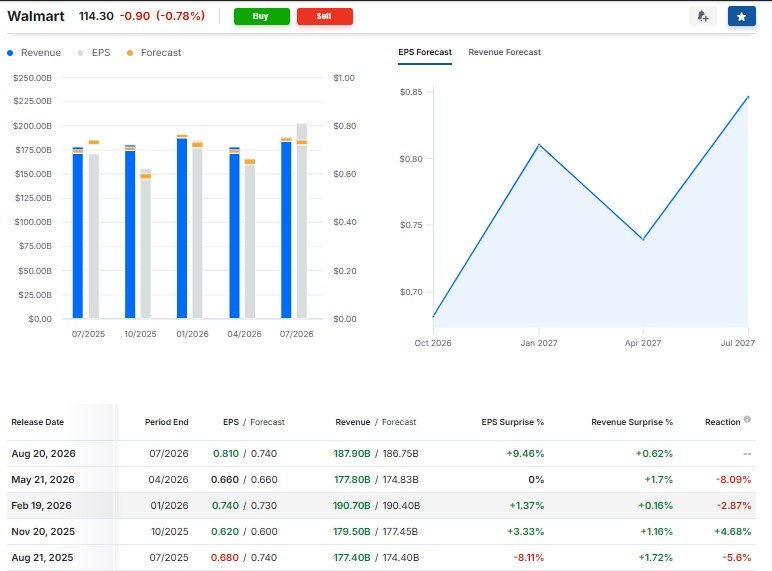Click the 114.30 stock price

(96, 16)
